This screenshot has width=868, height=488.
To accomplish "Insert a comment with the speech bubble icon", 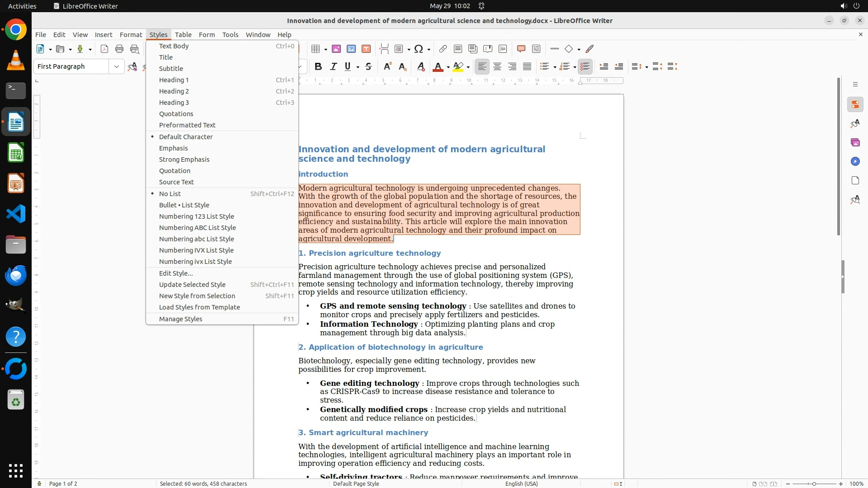I will [521, 49].
